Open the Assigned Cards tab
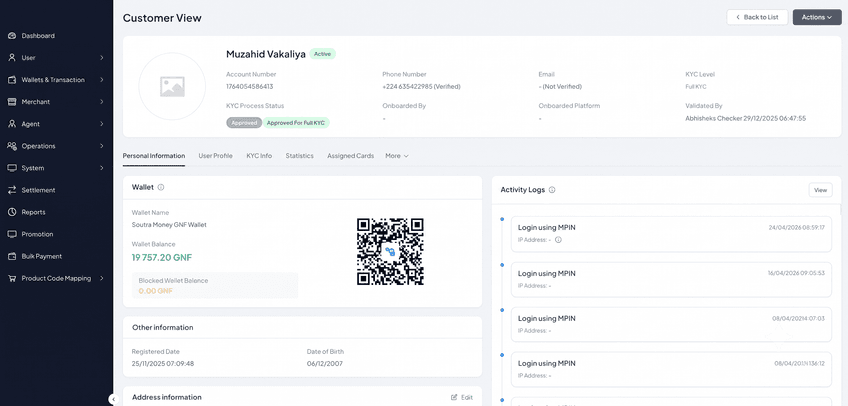This screenshot has height=406, width=848. (350, 156)
